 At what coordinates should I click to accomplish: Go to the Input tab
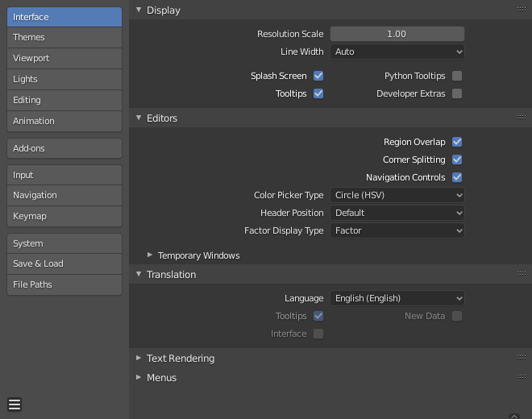tap(64, 175)
